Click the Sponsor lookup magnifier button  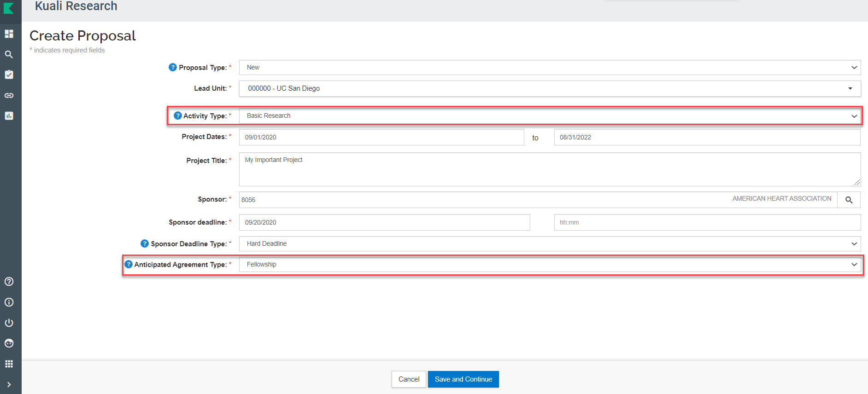coord(849,200)
